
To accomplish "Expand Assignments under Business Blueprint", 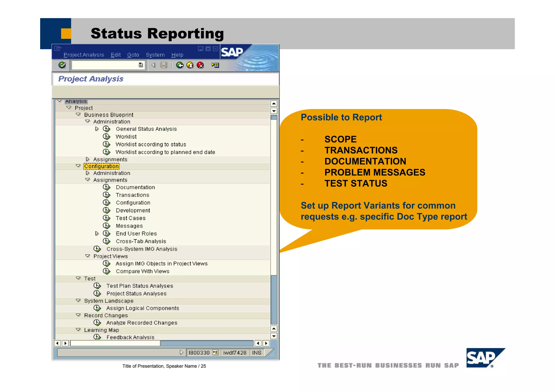I will click(x=88, y=159).
